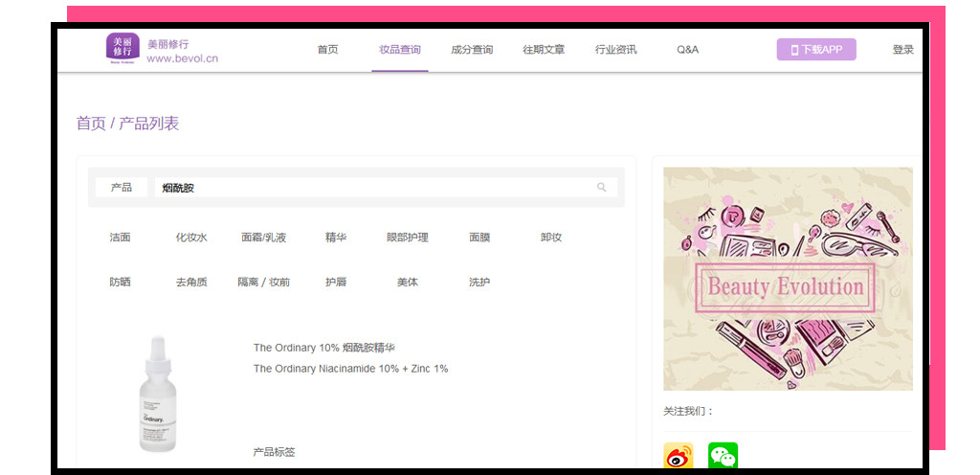This screenshot has height=475, width=980.
Task: Click the 登录 link
Action: pos(903,50)
